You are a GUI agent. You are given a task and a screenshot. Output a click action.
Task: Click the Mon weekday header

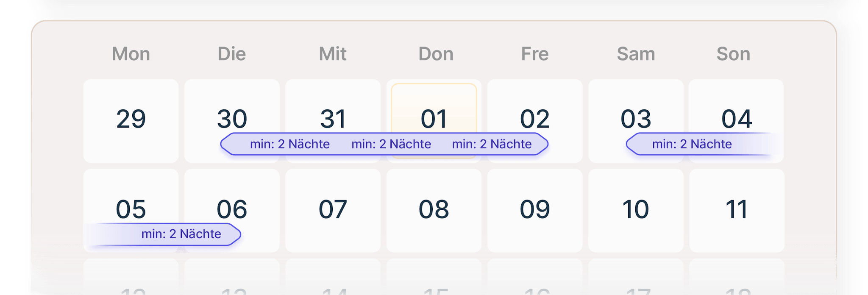pyautogui.click(x=131, y=54)
